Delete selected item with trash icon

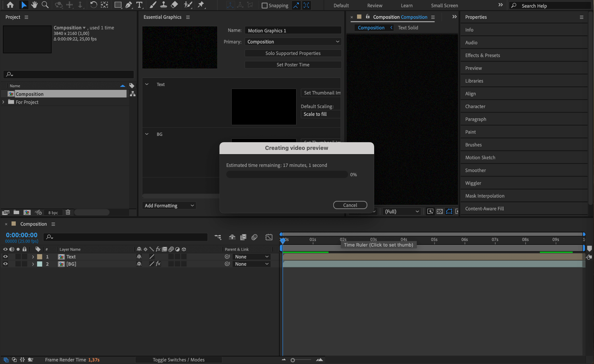pos(68,212)
